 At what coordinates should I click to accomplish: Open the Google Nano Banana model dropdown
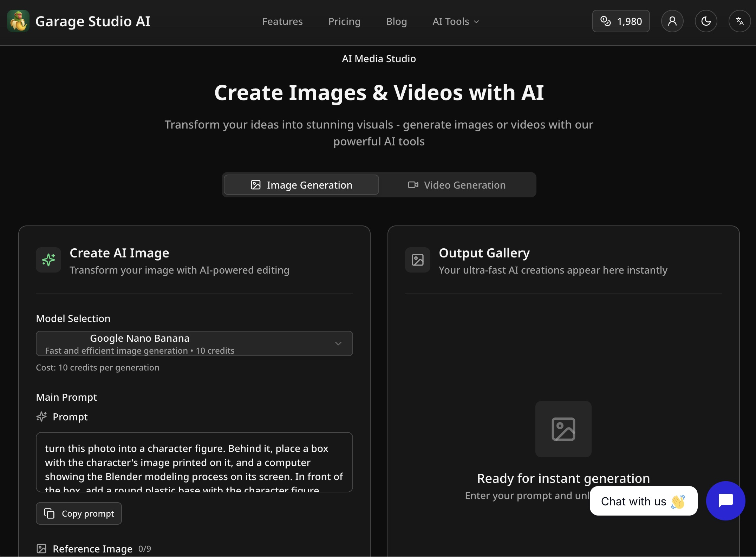[x=194, y=343]
